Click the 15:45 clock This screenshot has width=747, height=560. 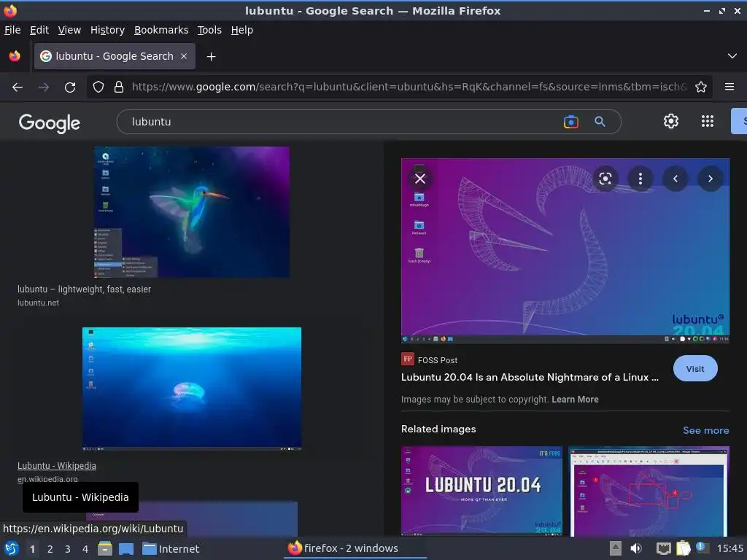(729, 548)
